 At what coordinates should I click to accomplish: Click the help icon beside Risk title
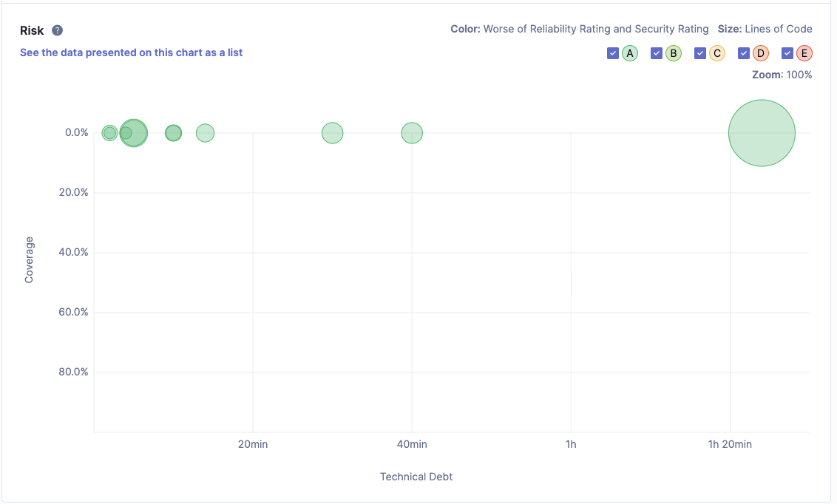[x=58, y=31]
